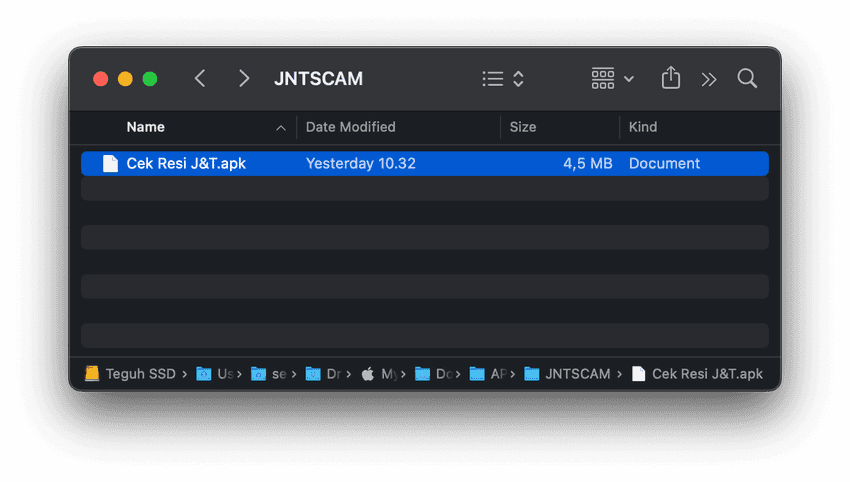Click the document icon of Cek Resi J&T.apk
This screenshot has height=482, width=850.
coord(110,164)
